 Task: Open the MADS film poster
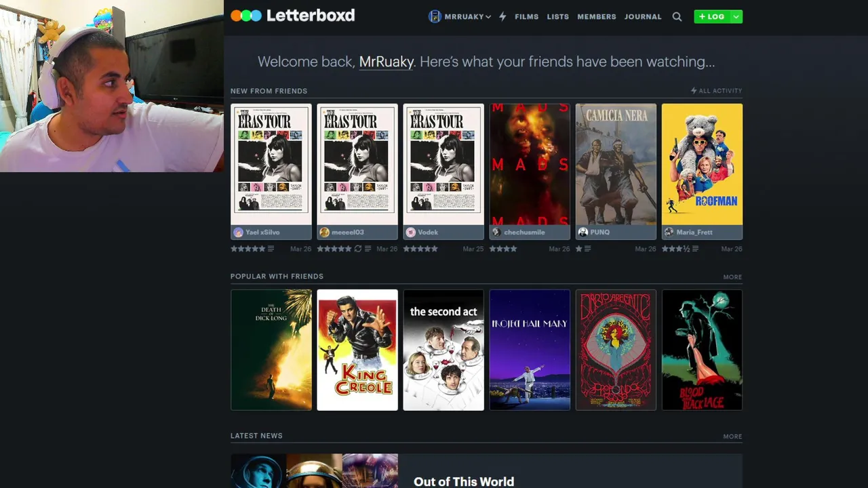pyautogui.click(x=530, y=164)
